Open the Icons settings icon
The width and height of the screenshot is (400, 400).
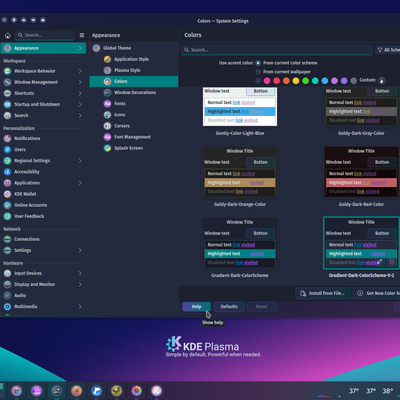pyautogui.click(x=107, y=115)
